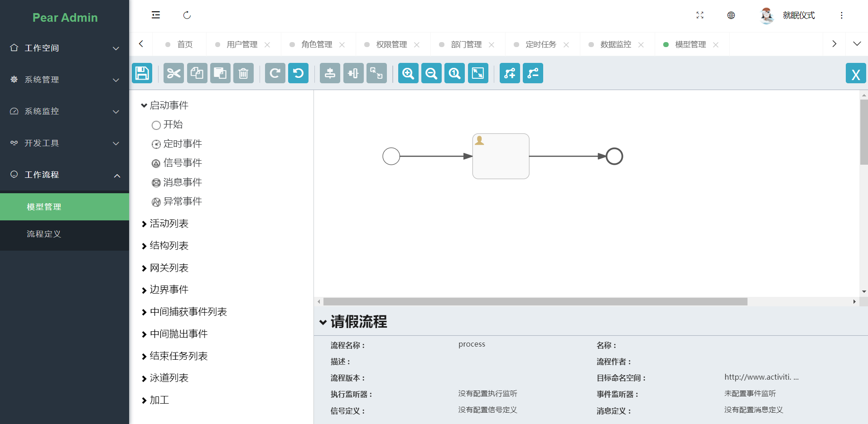This screenshot has width=868, height=424.
Task: Reset zoom to actual size
Action: (454, 73)
